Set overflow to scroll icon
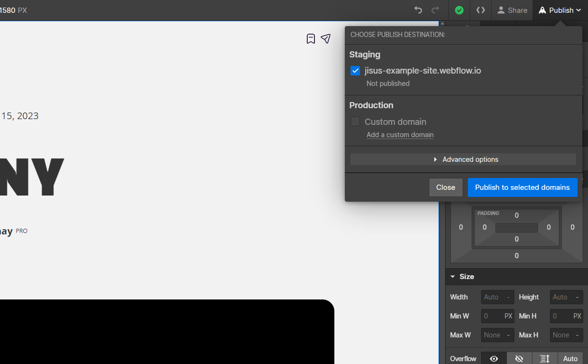The width and height of the screenshot is (588, 364). pos(545,359)
